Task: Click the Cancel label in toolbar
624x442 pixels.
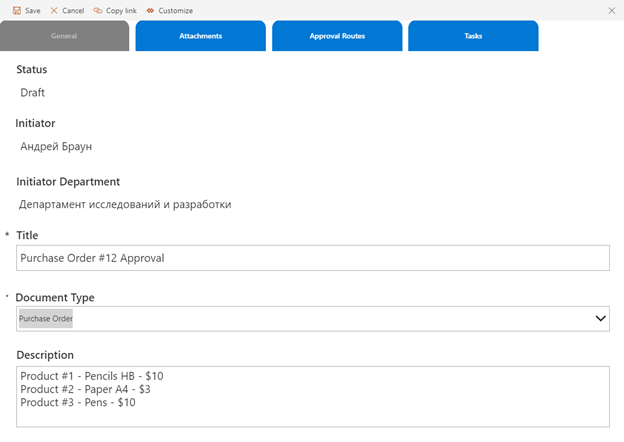Action: click(x=73, y=11)
